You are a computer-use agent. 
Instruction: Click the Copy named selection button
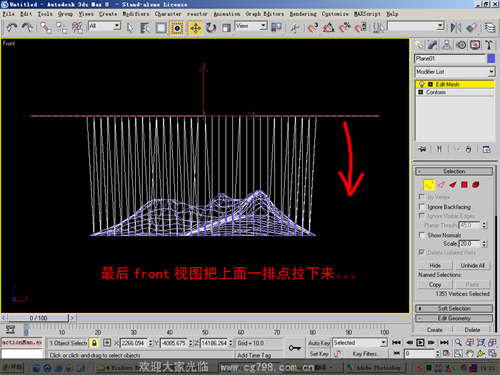click(x=435, y=284)
